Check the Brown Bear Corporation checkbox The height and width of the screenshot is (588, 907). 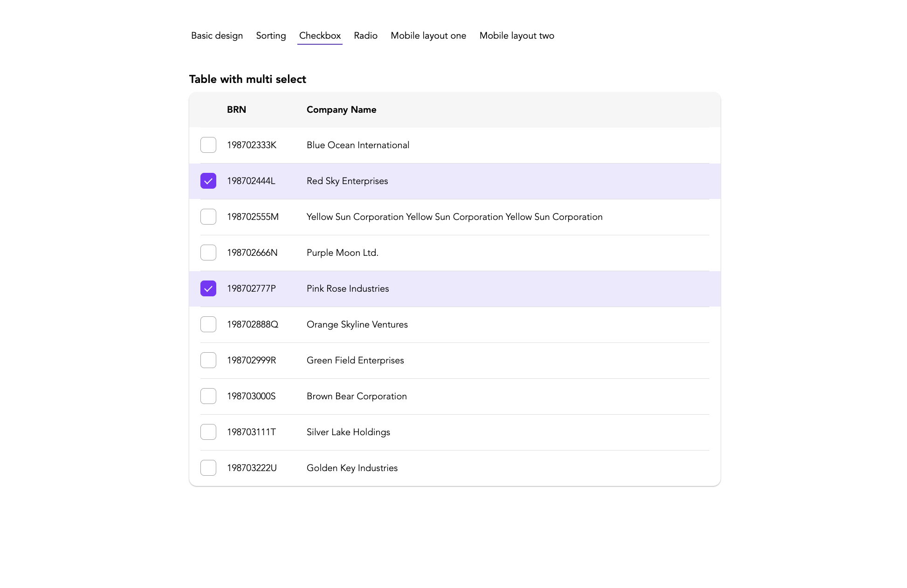point(208,396)
